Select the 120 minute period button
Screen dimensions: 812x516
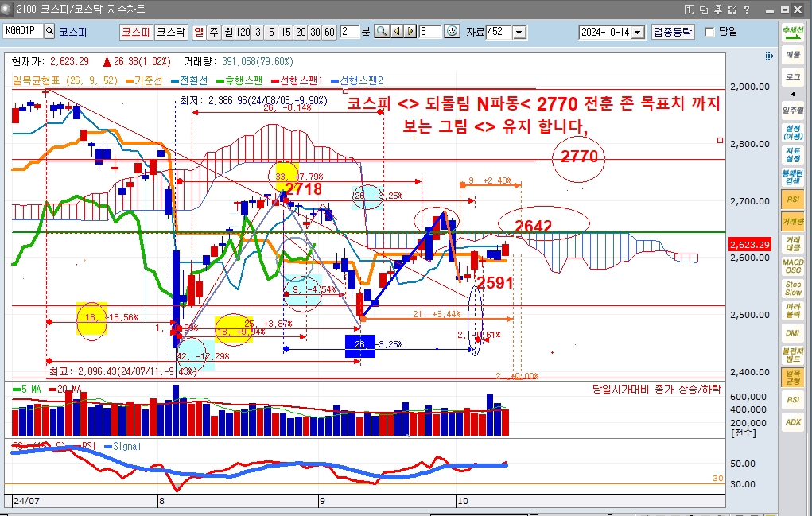click(x=243, y=32)
